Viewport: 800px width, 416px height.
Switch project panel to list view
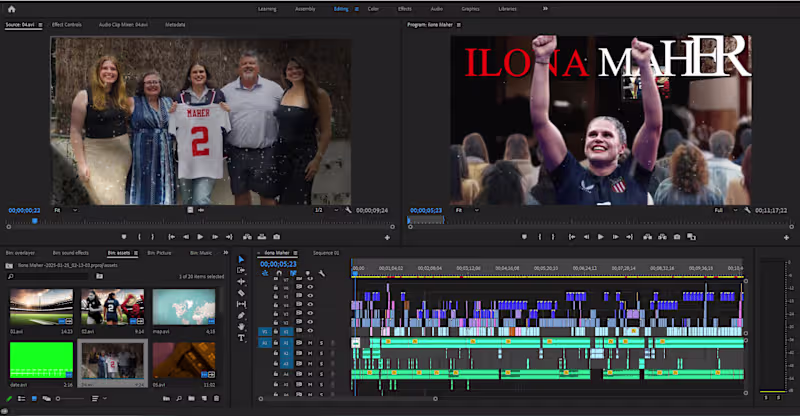tap(21, 399)
